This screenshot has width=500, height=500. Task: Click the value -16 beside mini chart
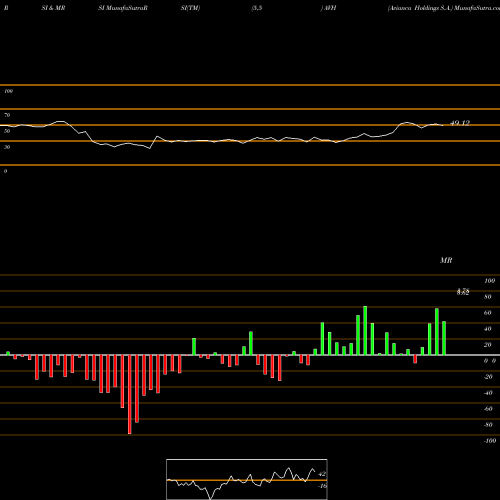(322, 486)
